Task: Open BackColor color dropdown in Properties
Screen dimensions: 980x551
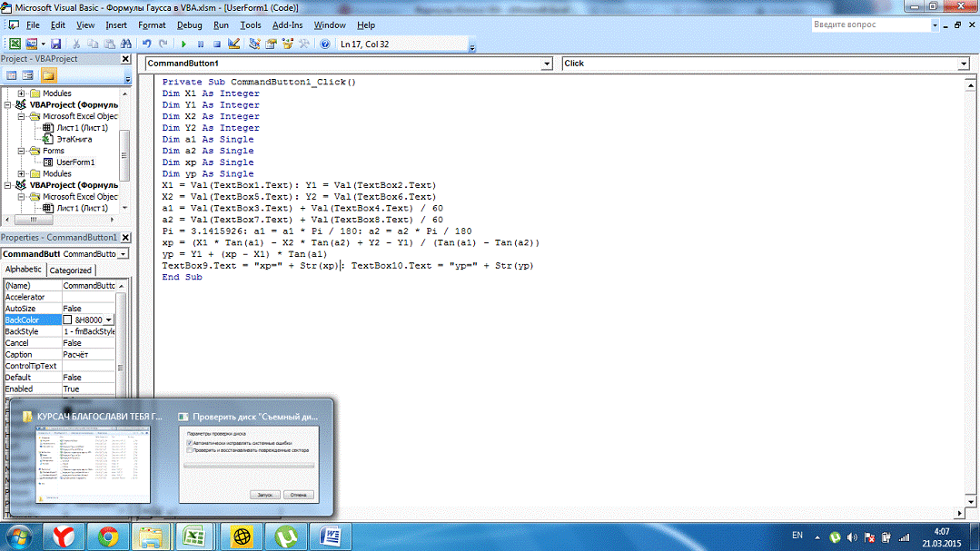Action: point(109,320)
